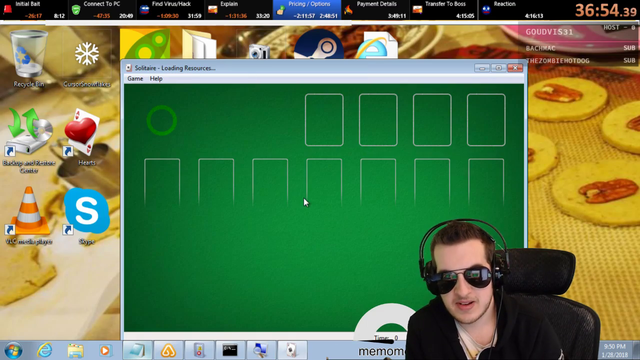Viewport: 640px width, 360px height.
Task: Click the rightmost empty tableau column
Action: (486, 182)
